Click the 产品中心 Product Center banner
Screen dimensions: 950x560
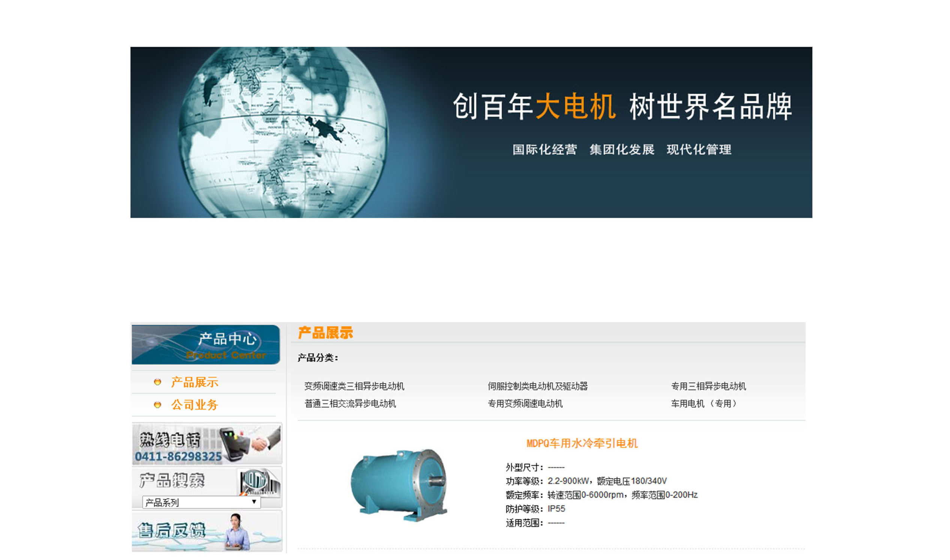tap(206, 345)
